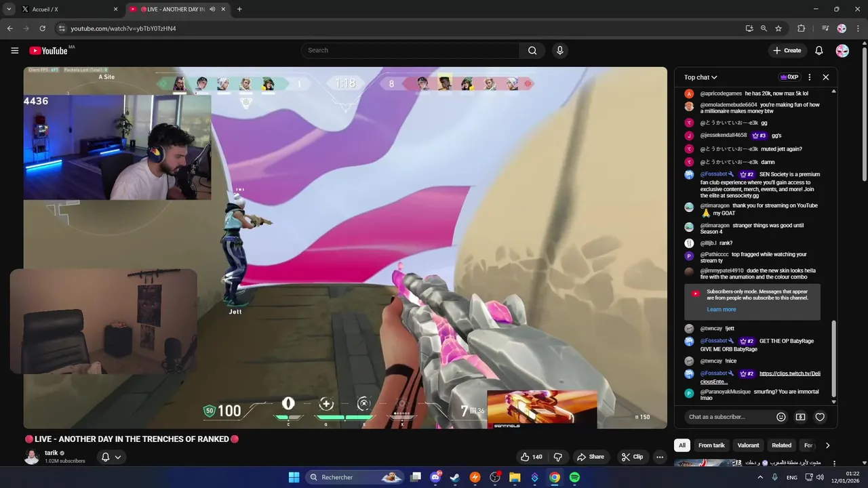Open options for the first recommended video
The height and width of the screenshot is (488, 868).
point(834,464)
